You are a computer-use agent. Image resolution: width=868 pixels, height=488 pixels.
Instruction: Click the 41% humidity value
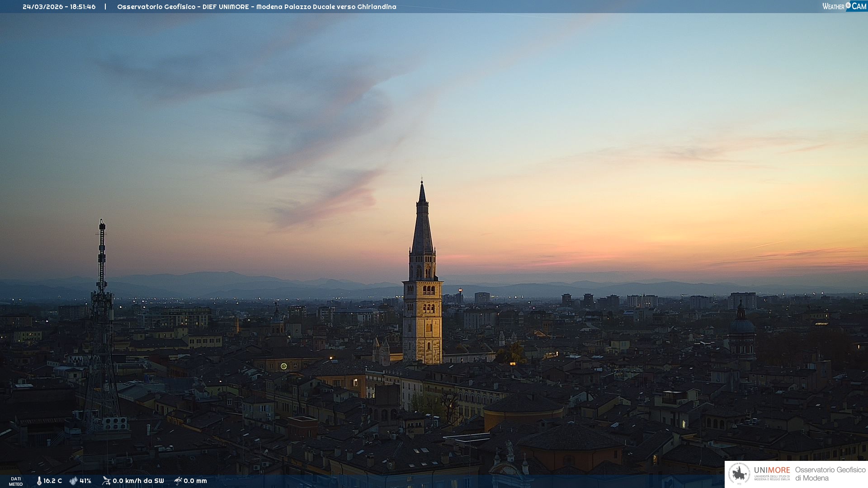[85, 481]
